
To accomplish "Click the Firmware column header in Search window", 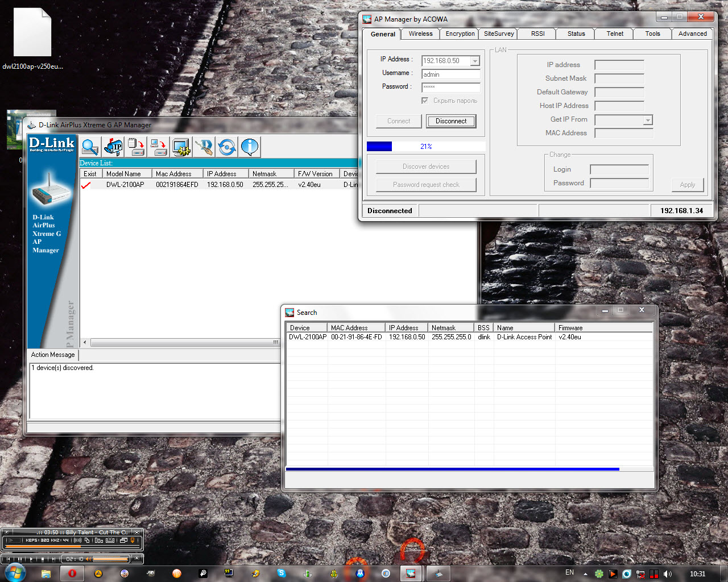I will (x=603, y=328).
